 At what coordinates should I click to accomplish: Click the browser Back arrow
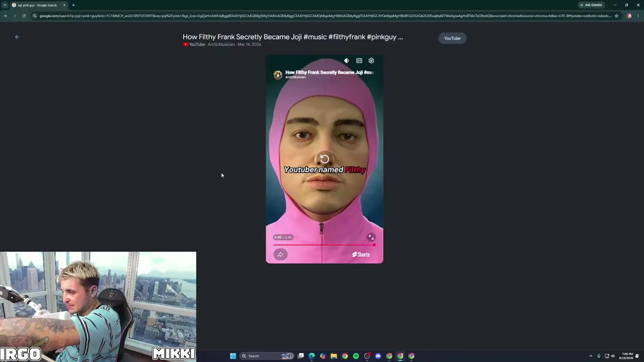pyautogui.click(x=6, y=16)
